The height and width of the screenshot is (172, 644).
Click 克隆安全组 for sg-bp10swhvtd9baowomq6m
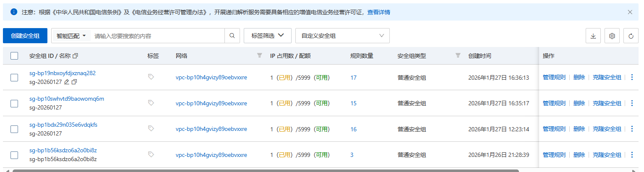point(607,103)
